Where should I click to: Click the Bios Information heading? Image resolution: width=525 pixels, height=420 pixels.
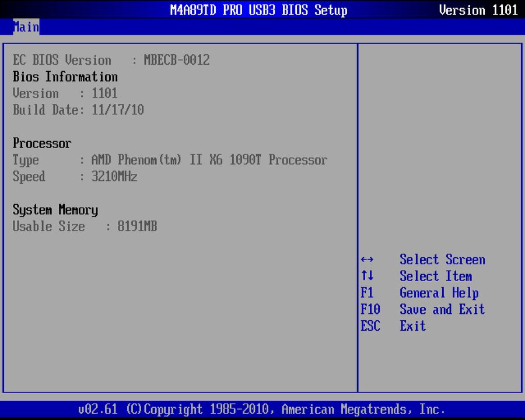(65, 77)
